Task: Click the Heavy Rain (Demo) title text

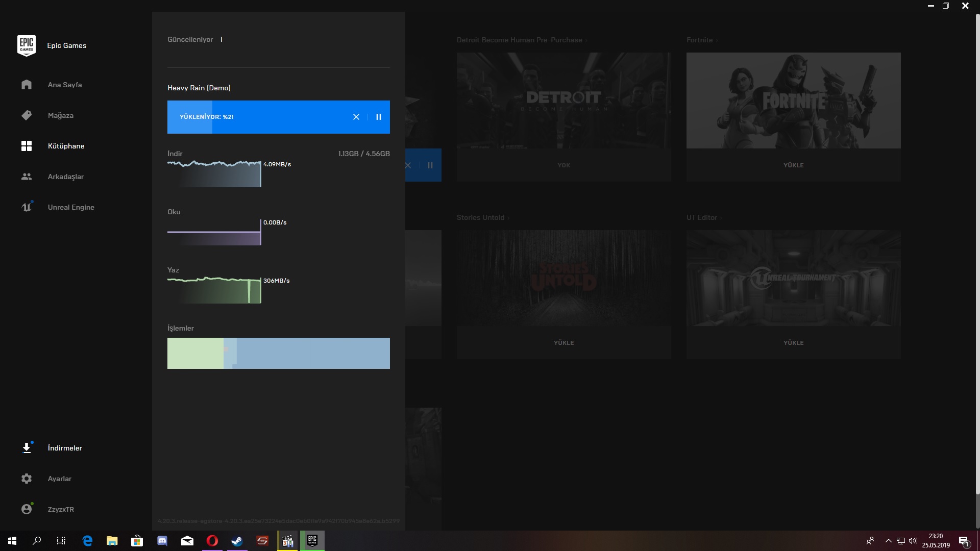Action: 199,88
